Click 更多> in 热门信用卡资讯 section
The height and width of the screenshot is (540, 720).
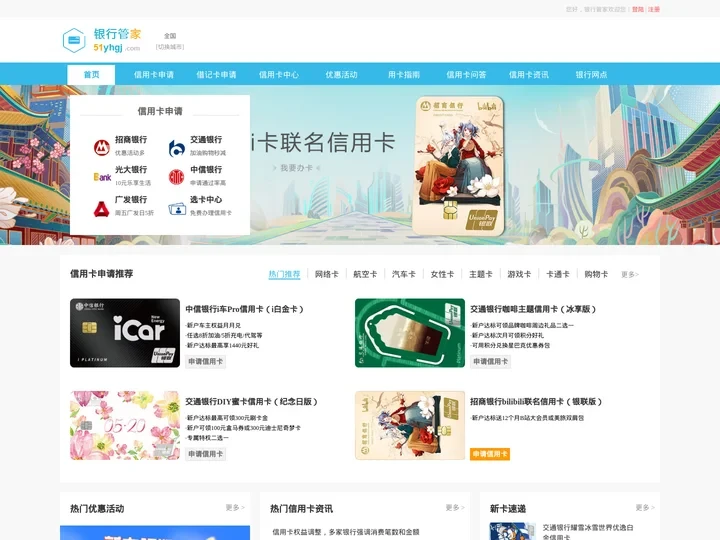coord(455,507)
